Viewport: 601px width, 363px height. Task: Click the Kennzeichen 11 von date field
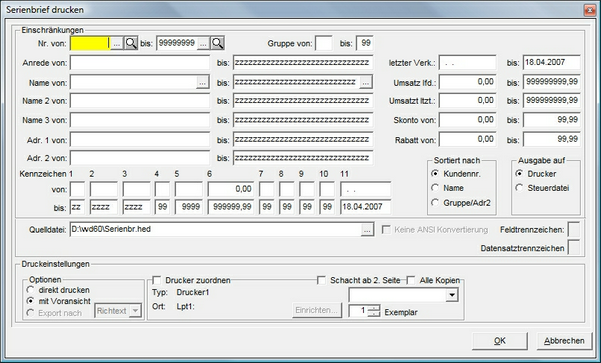tap(365, 189)
